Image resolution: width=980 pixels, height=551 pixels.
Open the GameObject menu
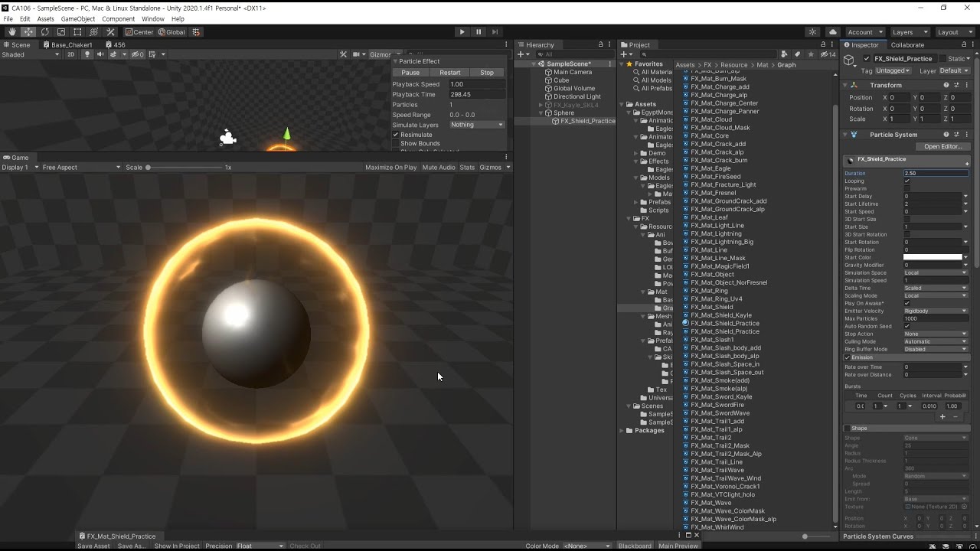click(78, 19)
